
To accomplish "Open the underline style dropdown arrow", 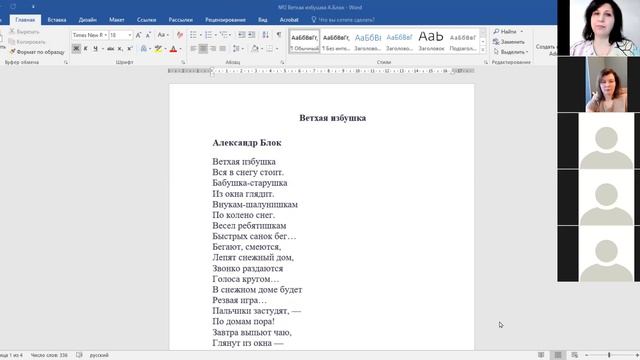I will pyautogui.click(x=102, y=49).
